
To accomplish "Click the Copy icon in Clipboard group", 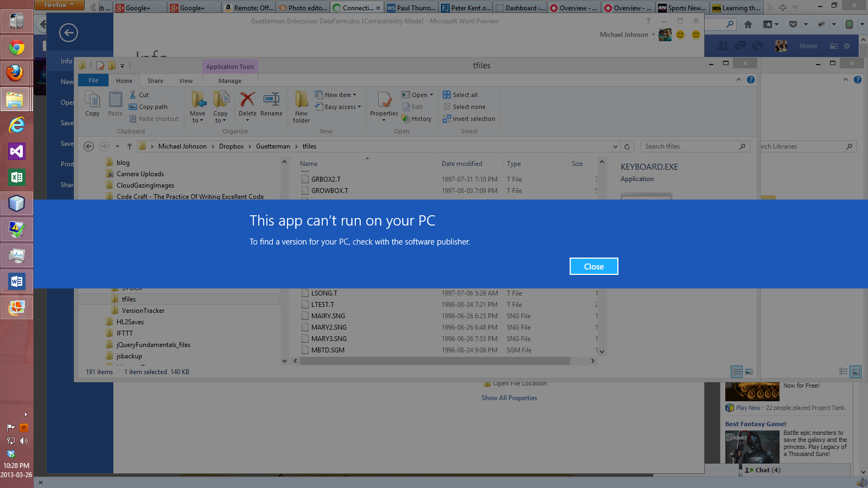I will (x=92, y=104).
